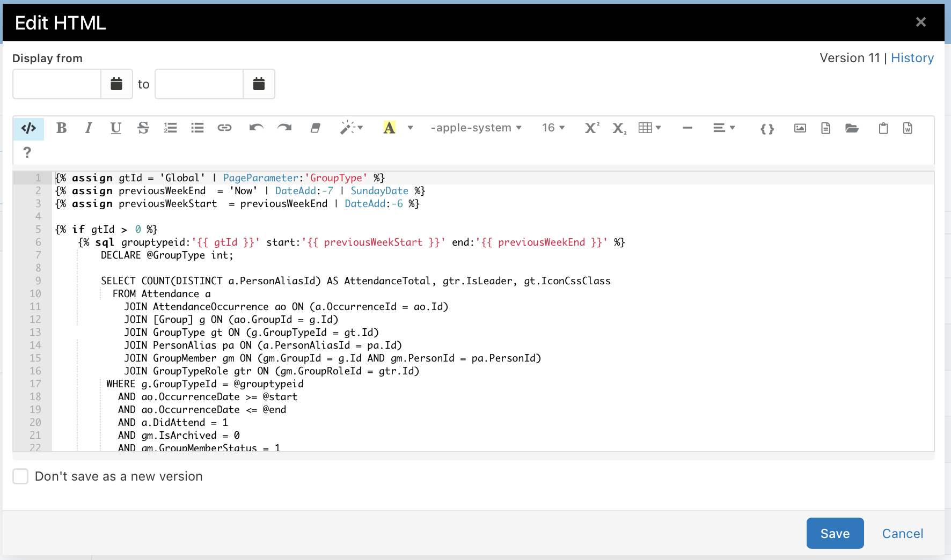Viewport: 951px width, 560px height.
Task: Insert an ordered numbered list
Action: click(170, 128)
